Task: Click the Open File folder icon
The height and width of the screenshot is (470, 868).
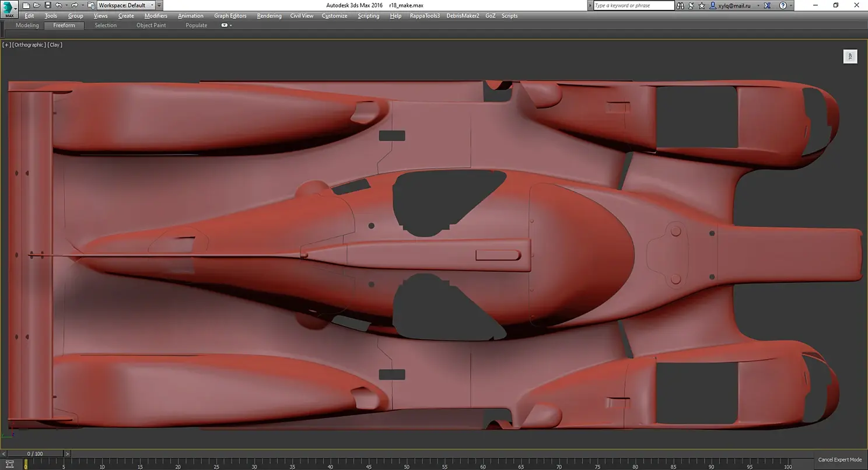Action: tap(37, 5)
